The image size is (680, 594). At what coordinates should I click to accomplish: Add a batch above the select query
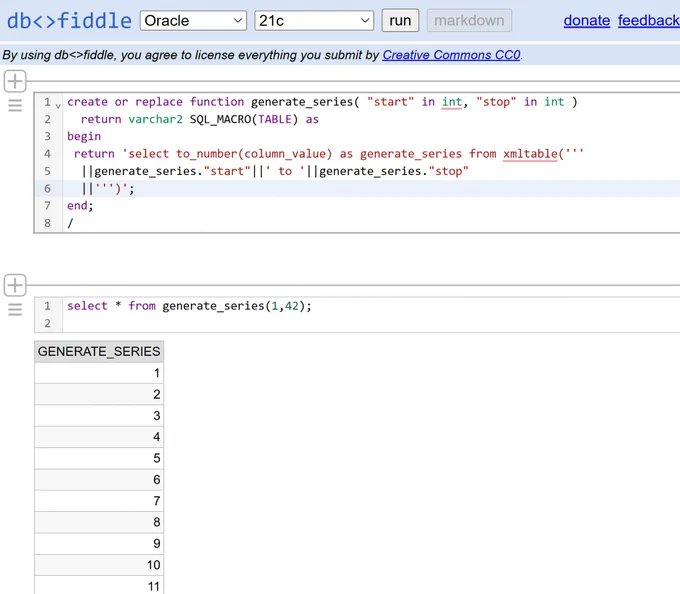point(15,285)
